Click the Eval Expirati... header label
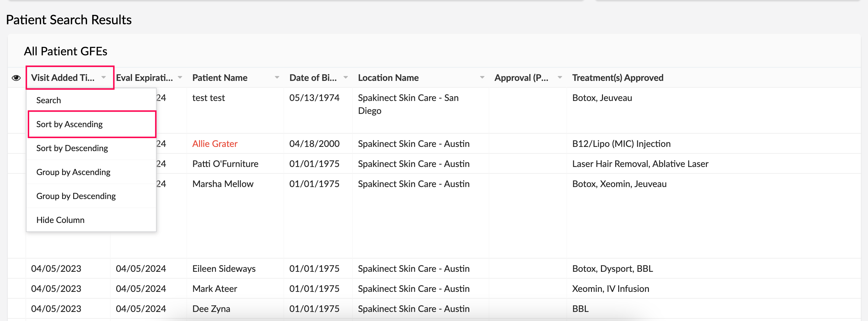Viewport: 868px width, 321px height. [144, 78]
